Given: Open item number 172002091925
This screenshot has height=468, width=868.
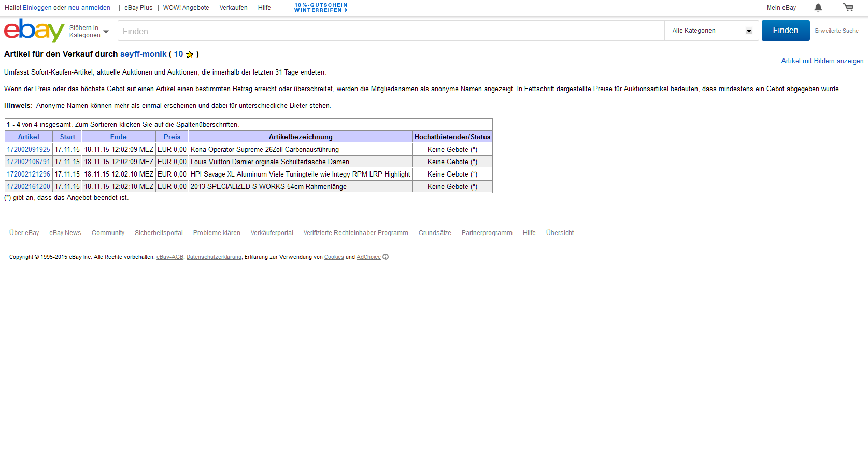Looking at the screenshot, I should 29,150.
